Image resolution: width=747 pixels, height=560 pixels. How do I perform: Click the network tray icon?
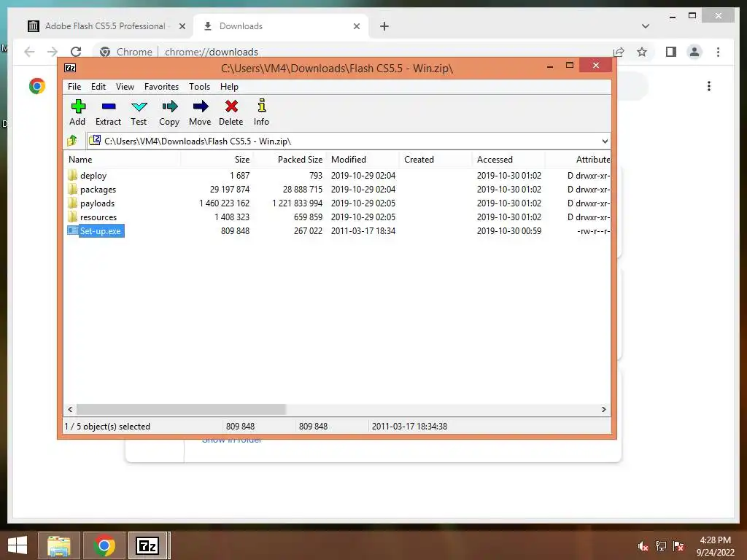[661, 546]
